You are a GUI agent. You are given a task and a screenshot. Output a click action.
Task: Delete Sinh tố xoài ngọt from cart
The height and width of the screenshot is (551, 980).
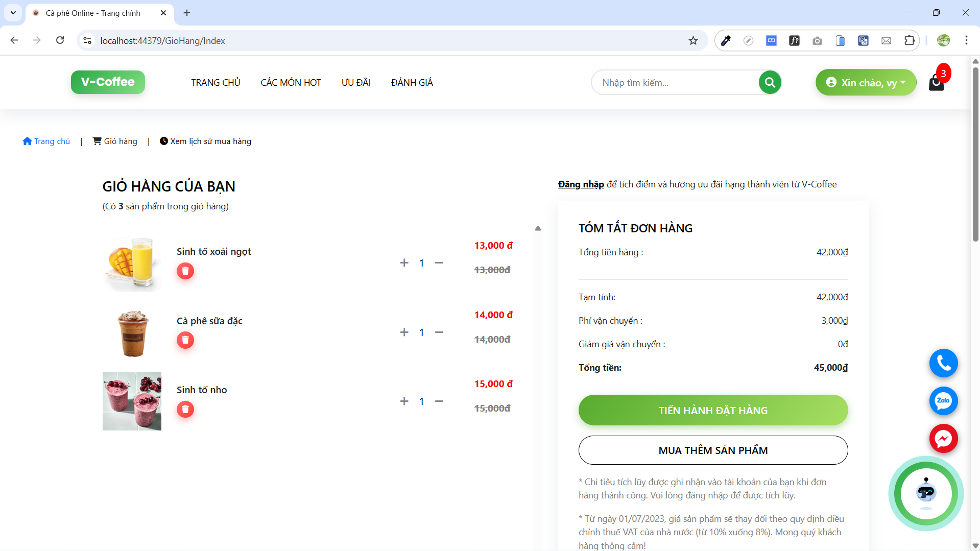pos(185,271)
